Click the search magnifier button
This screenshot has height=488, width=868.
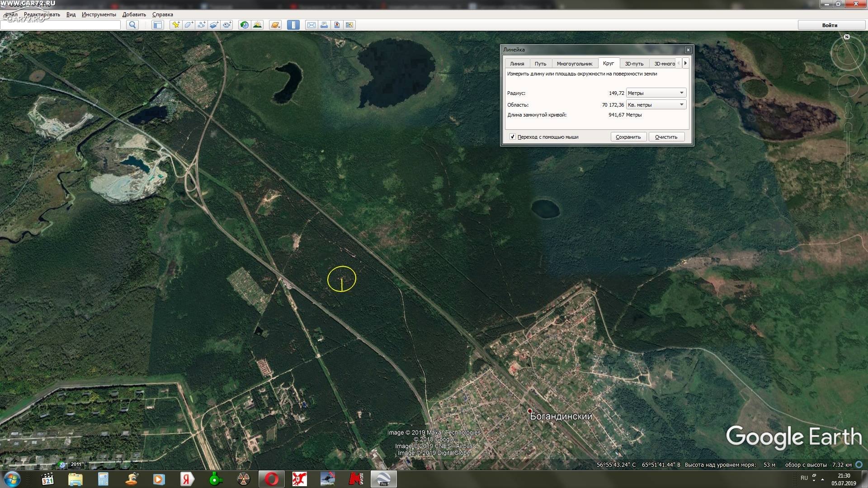pyautogui.click(x=132, y=25)
